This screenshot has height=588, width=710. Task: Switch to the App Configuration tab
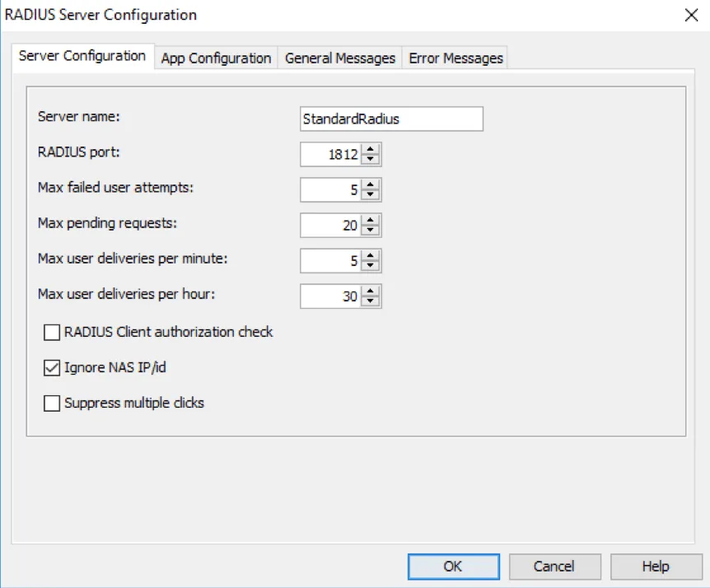[216, 58]
